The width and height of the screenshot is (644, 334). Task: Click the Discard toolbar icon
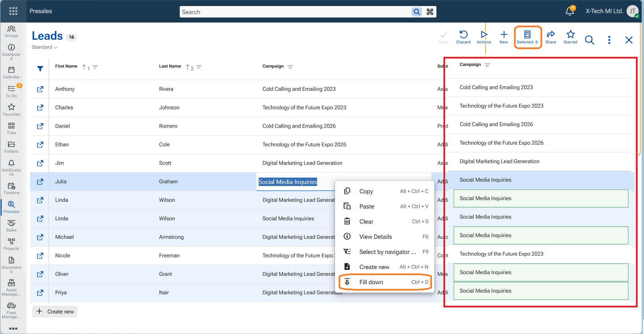pos(463,37)
